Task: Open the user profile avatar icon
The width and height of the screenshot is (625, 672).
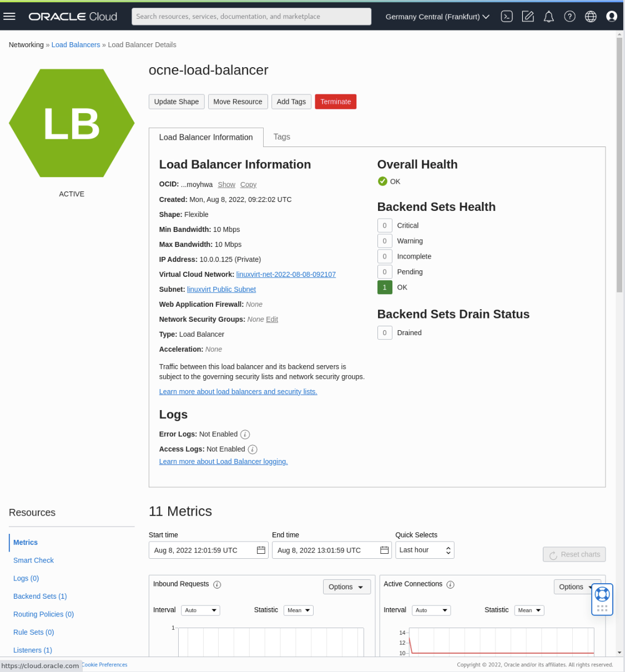Action: [612, 16]
